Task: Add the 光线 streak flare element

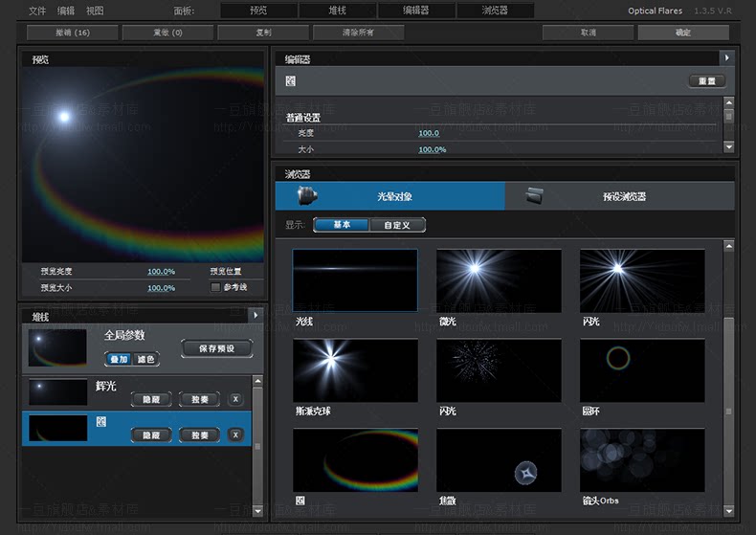Action: pyautogui.click(x=355, y=280)
